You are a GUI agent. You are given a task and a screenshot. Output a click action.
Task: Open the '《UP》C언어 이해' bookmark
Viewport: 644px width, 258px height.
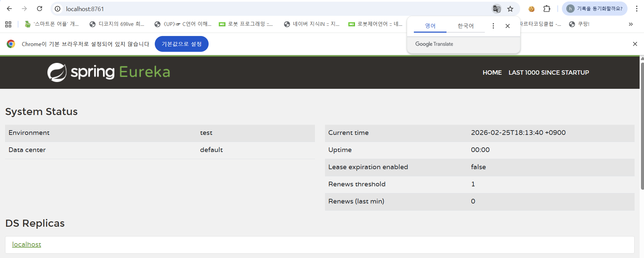183,24
